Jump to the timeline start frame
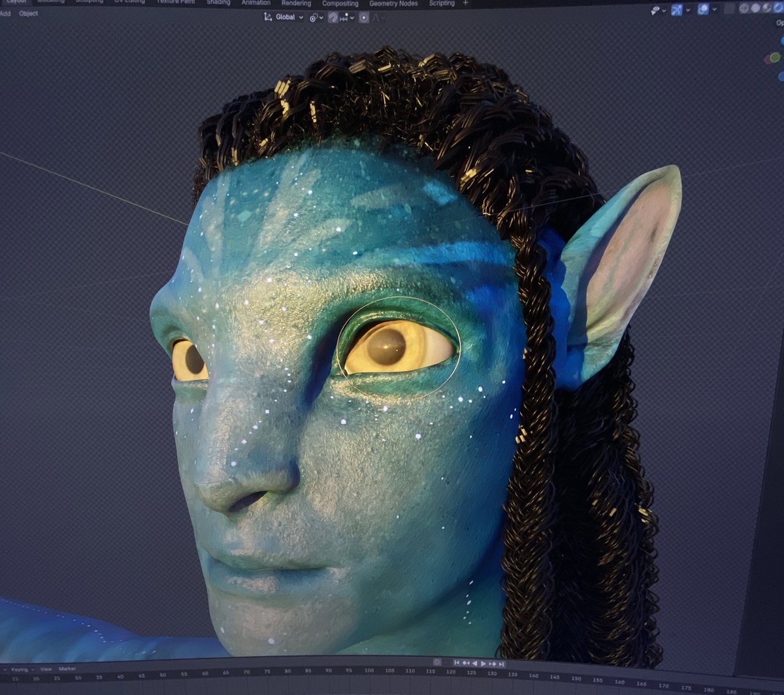 pos(457,663)
